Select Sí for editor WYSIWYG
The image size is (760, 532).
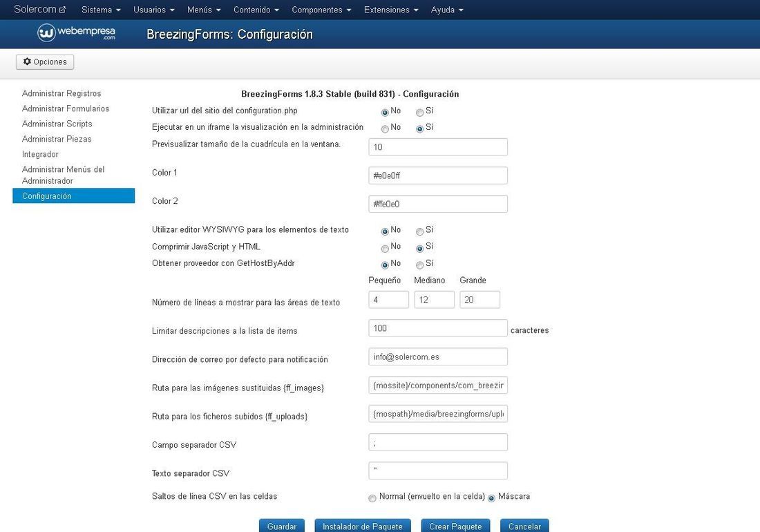(x=420, y=231)
